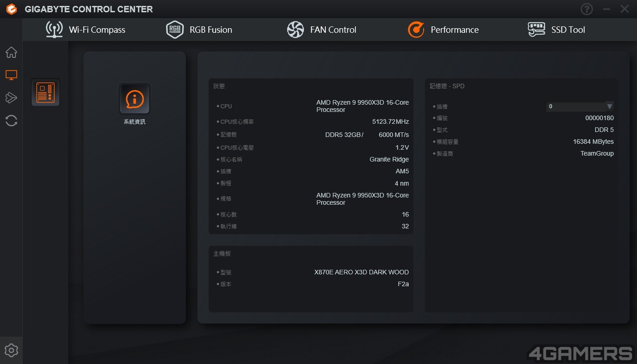Open the FAN Control fan icon
This screenshot has height=364, width=637.
coord(295,30)
